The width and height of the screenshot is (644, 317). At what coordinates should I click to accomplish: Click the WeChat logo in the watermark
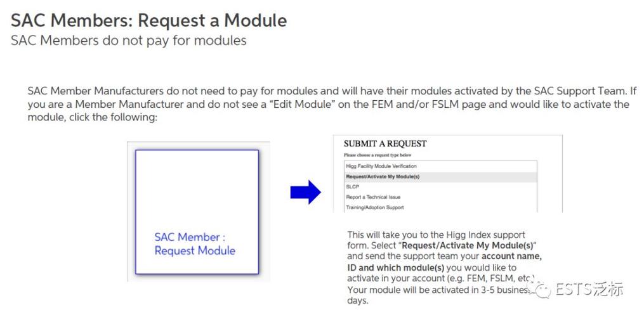[x=540, y=290]
